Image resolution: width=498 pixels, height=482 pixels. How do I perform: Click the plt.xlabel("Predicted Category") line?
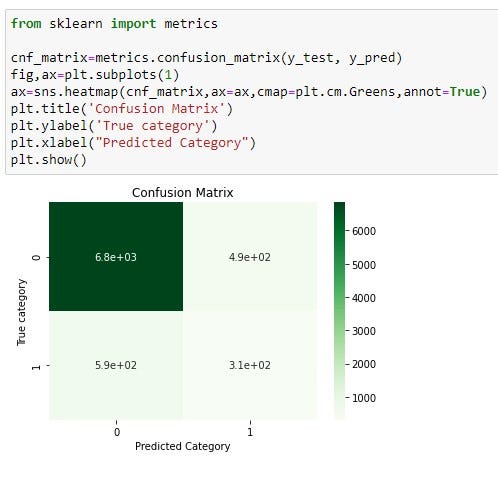pyautogui.click(x=133, y=143)
